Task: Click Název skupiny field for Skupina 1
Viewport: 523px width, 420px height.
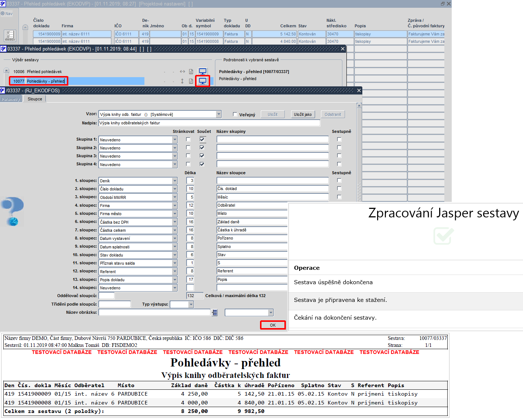Action: pyautogui.click(x=273, y=139)
